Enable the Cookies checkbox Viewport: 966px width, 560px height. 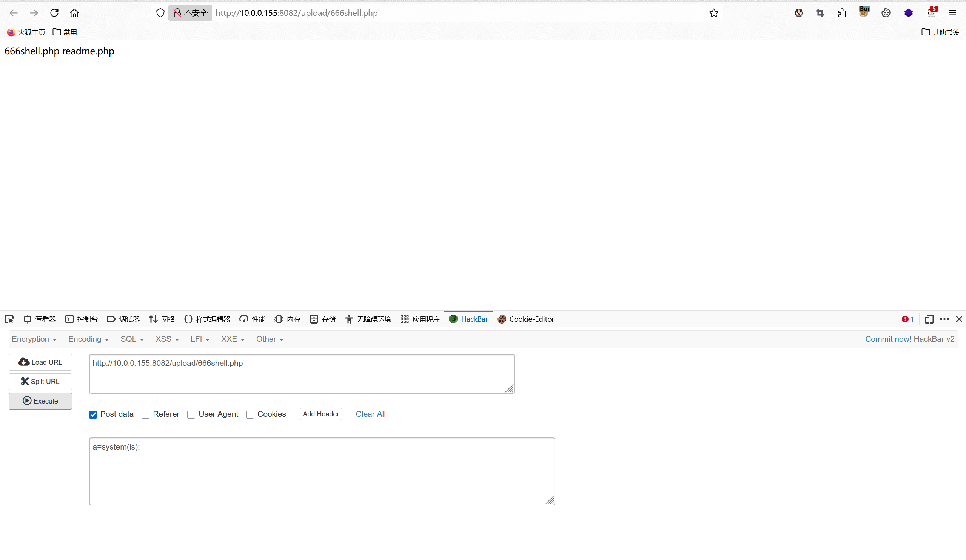(250, 414)
